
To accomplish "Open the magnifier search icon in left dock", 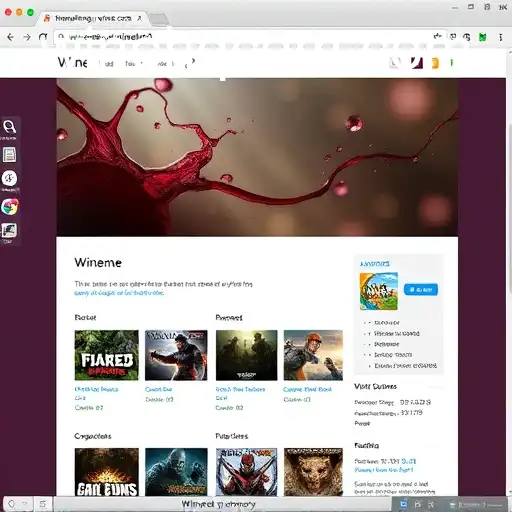I will point(9,127).
